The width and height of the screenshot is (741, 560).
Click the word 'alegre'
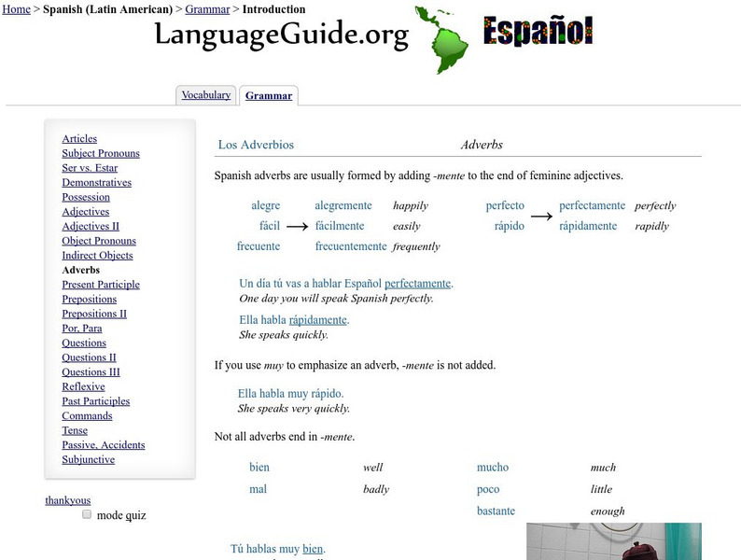(266, 206)
